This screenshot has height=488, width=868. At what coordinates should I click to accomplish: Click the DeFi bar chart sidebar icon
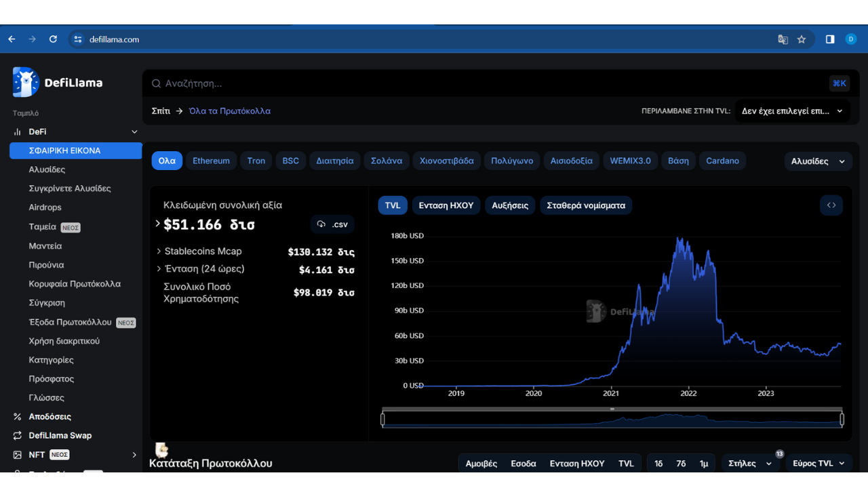click(x=18, y=131)
